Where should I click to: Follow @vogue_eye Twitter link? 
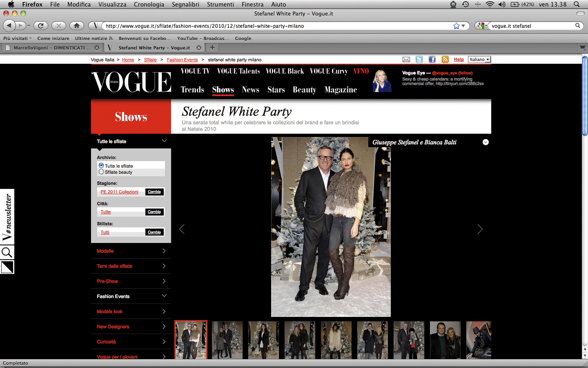(x=452, y=73)
